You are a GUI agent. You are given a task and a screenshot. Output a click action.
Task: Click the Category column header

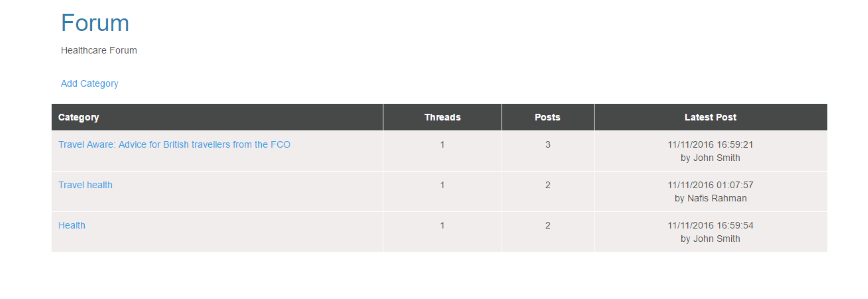[79, 117]
